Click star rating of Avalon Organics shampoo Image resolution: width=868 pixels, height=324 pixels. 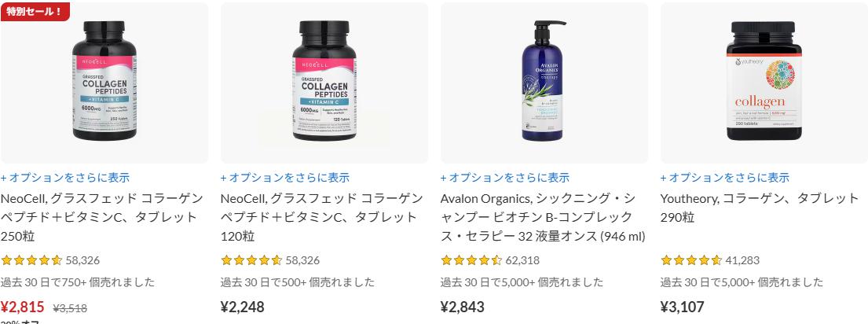point(471,260)
